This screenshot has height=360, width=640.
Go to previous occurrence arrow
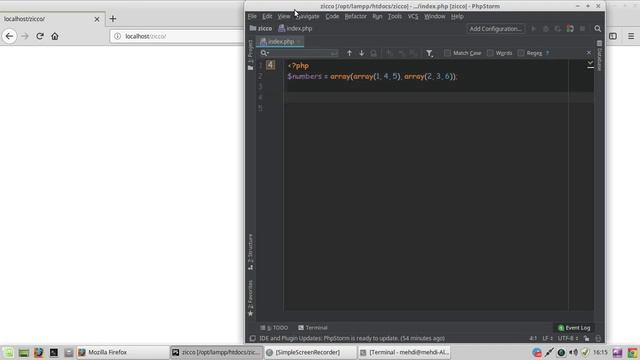(349, 53)
